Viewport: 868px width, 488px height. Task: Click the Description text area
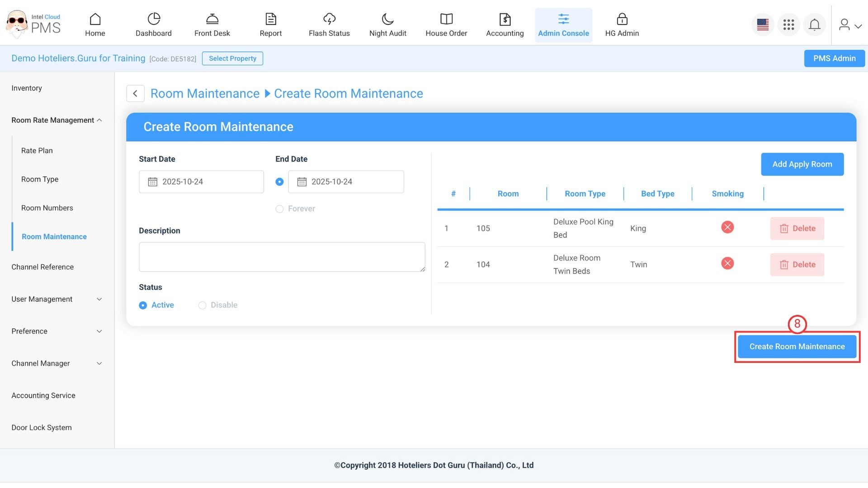(282, 257)
